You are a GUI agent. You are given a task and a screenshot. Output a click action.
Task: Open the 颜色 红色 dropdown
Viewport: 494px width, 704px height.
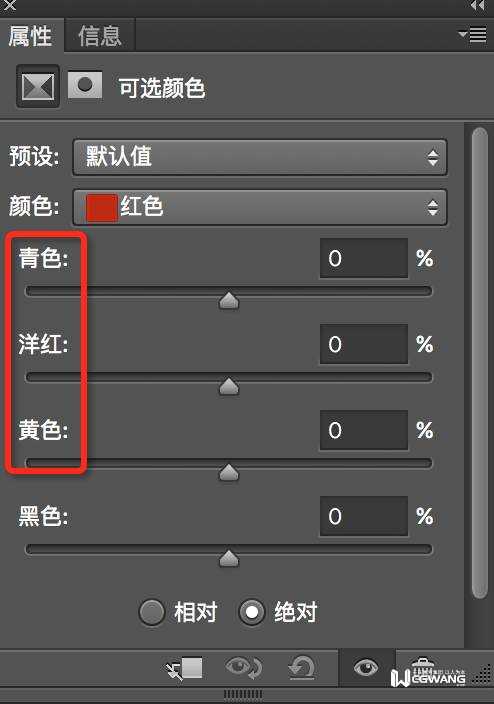coord(260,207)
